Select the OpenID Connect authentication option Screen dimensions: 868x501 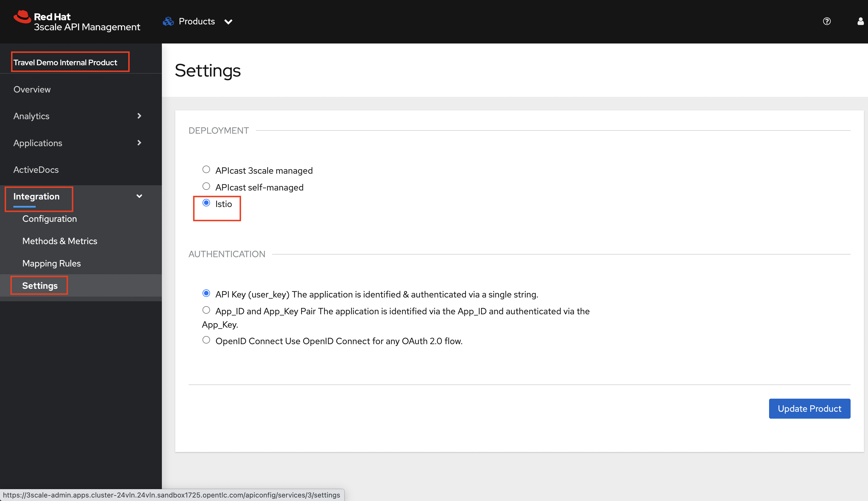coord(206,340)
